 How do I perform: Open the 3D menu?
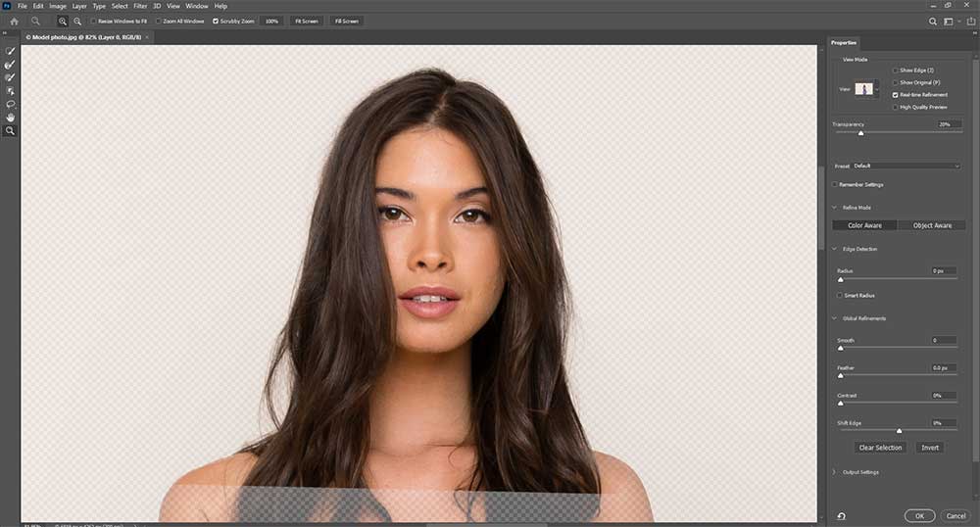[x=157, y=6]
